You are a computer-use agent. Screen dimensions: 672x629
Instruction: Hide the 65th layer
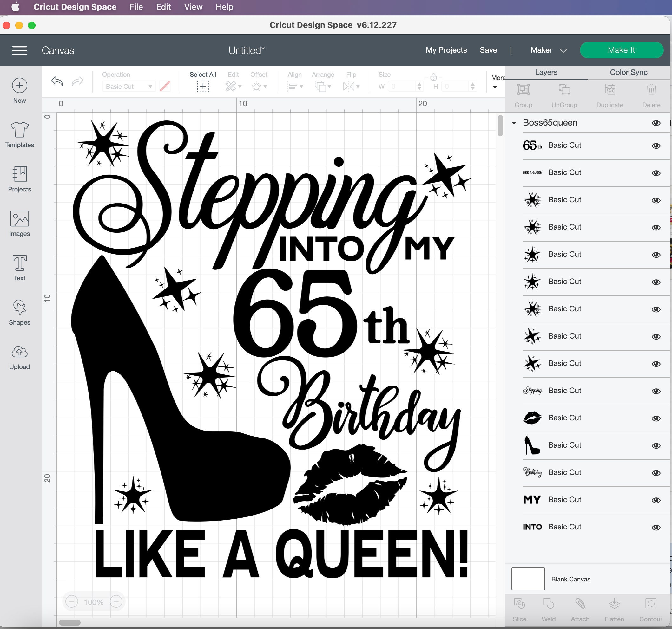tap(656, 146)
